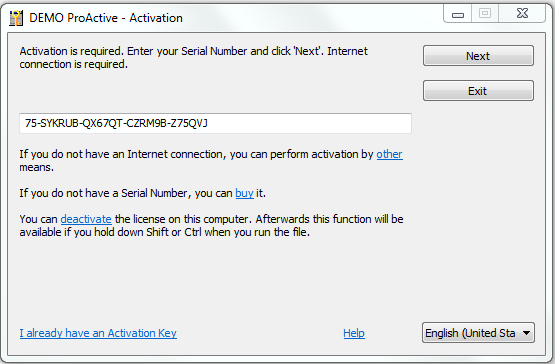Open the 'other' activation means link
This screenshot has height=364, width=555.
pos(389,154)
